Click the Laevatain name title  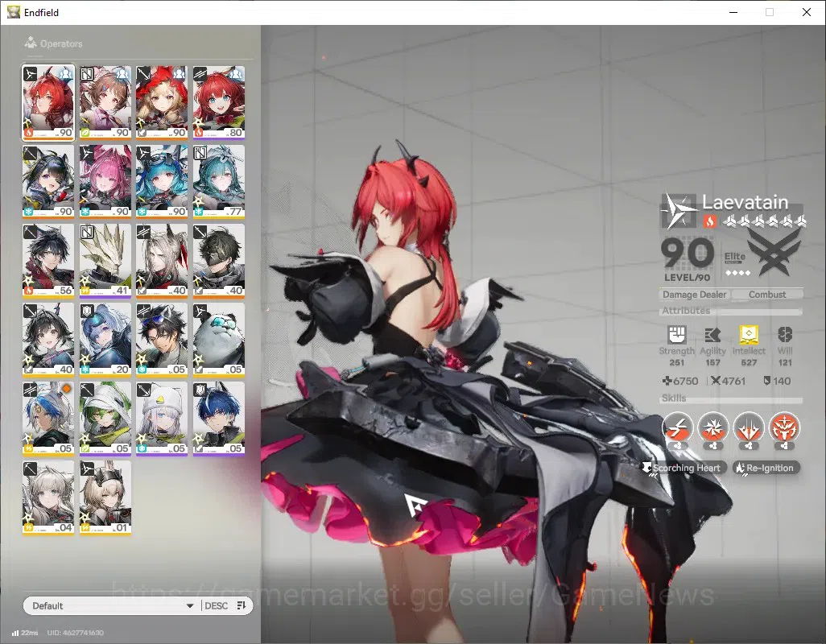tap(745, 202)
